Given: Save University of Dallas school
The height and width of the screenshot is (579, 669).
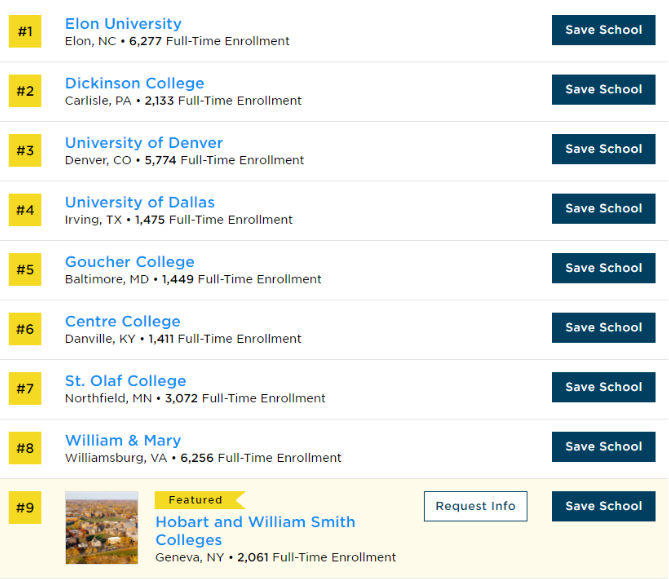Looking at the screenshot, I should pyautogui.click(x=603, y=208).
